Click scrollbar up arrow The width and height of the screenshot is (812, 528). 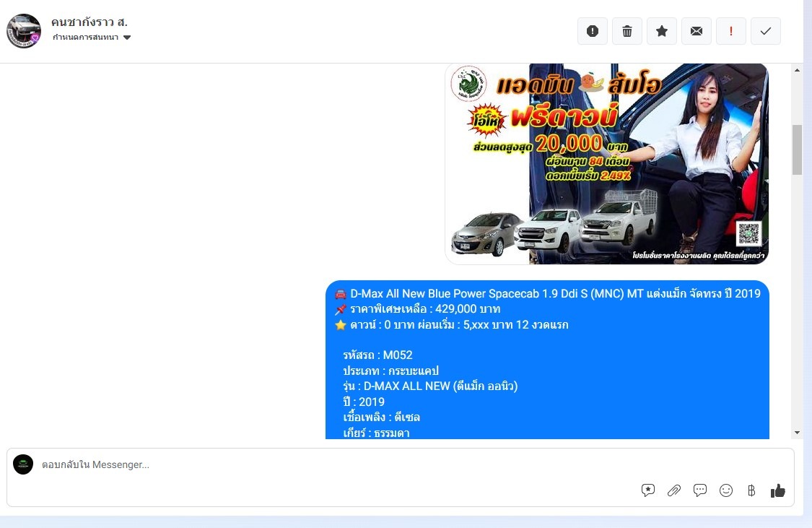pyautogui.click(x=797, y=69)
